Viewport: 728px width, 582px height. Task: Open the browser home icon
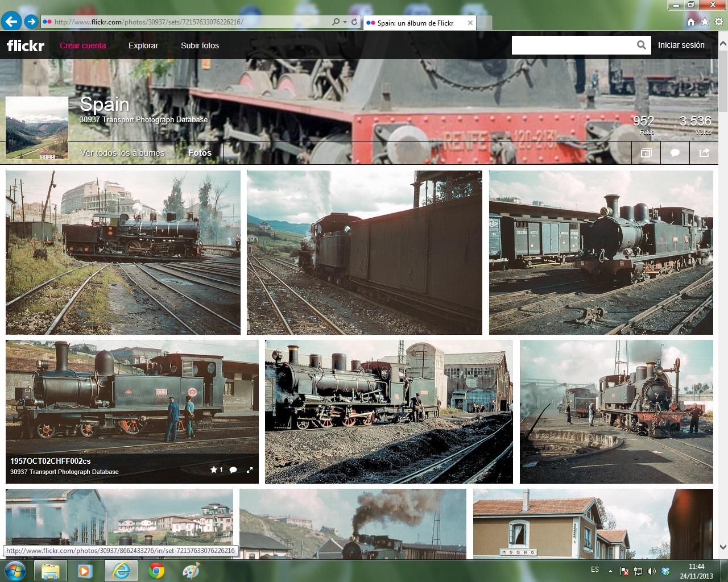(691, 22)
